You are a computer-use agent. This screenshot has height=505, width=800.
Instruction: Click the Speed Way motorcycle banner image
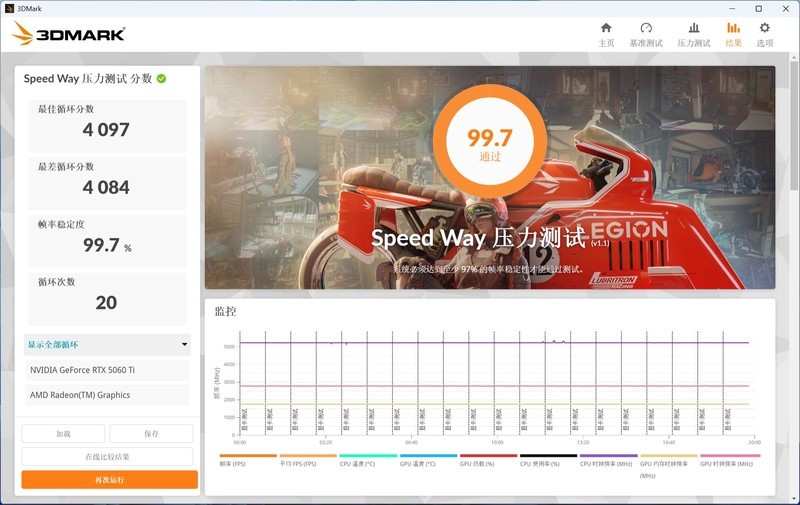tap(490, 178)
